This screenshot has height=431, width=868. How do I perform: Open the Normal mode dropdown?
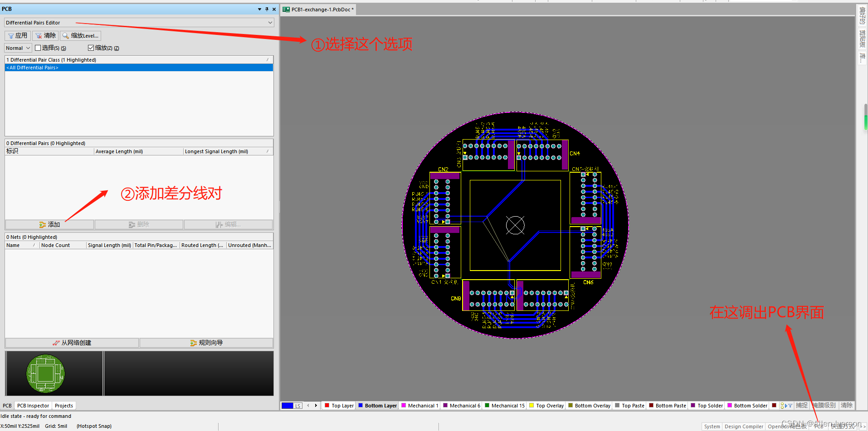coord(18,48)
